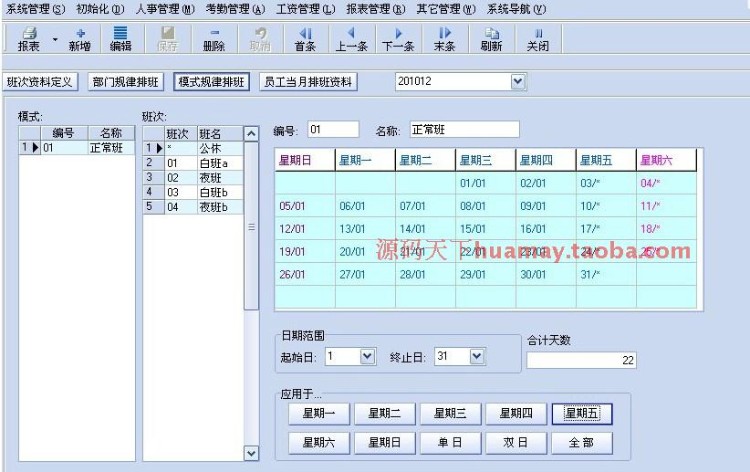Click the 刷新 refresh toolbar icon

pos(491,39)
